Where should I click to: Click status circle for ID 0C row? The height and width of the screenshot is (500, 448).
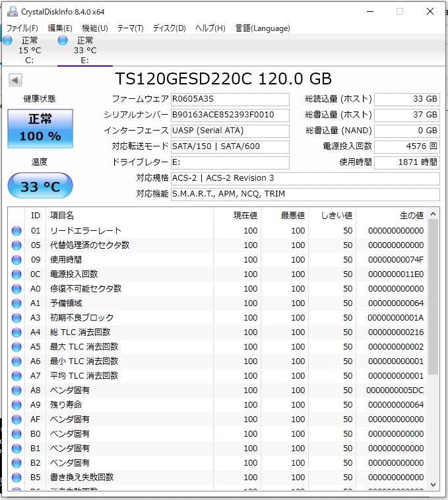tap(16, 274)
